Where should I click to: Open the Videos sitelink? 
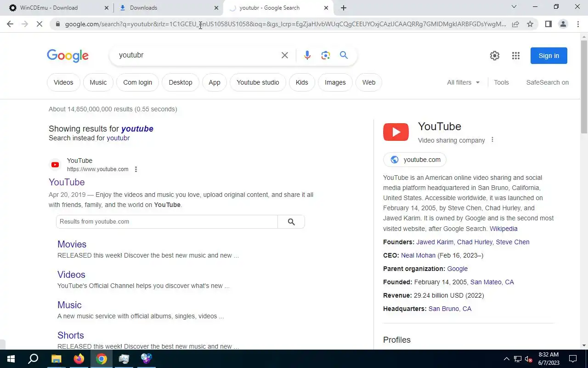tap(71, 275)
